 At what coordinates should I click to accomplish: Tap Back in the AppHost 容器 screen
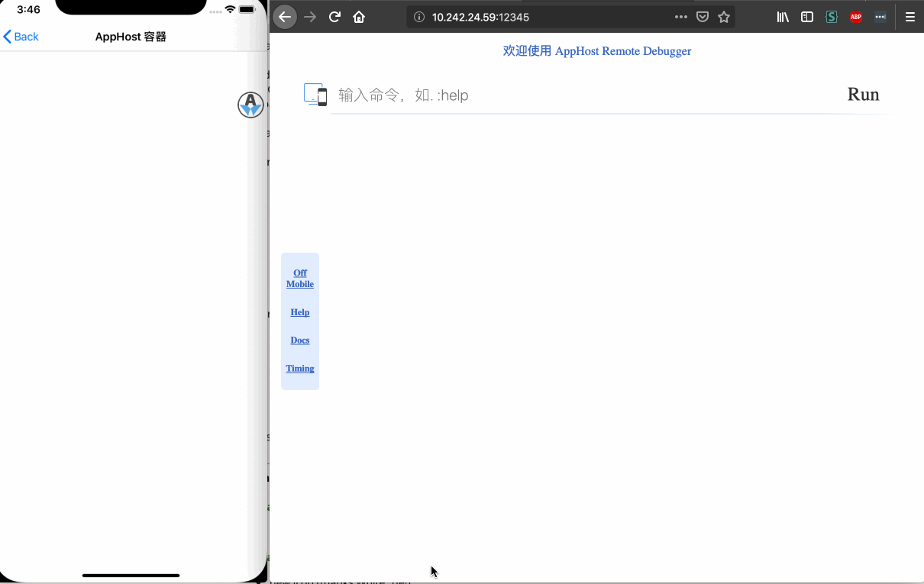[21, 36]
